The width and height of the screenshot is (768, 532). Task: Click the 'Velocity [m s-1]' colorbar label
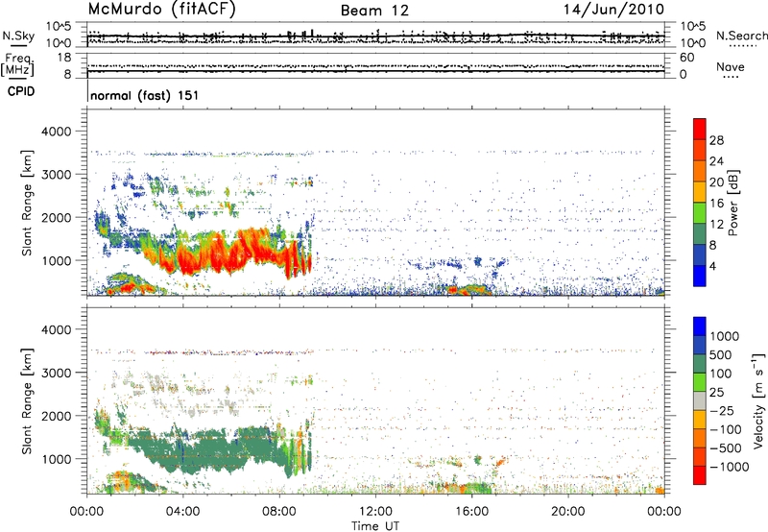tap(758, 401)
